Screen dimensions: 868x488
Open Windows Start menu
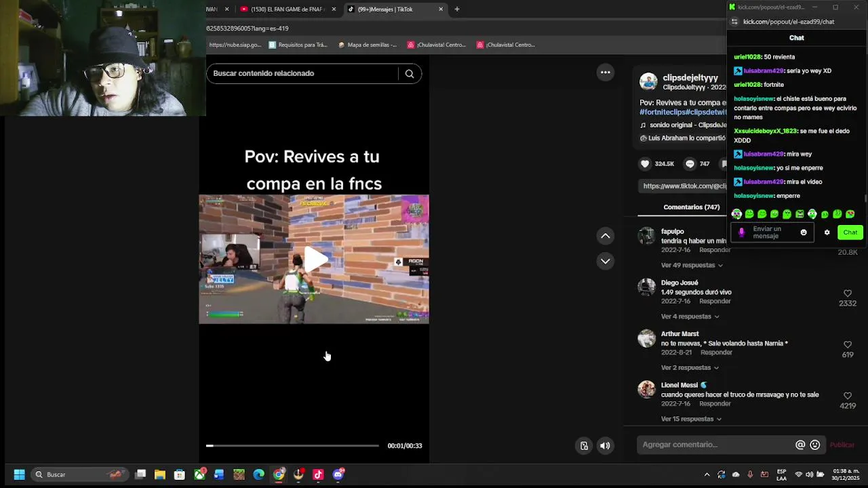point(19,474)
